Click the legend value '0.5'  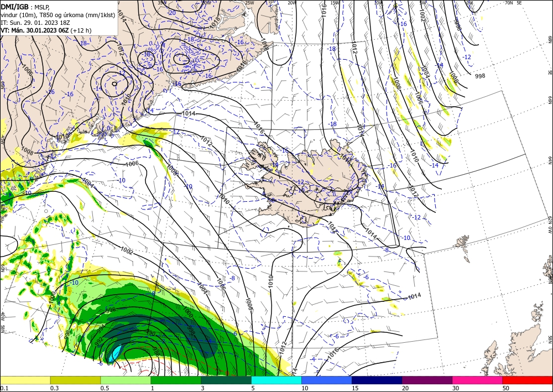pos(105,388)
